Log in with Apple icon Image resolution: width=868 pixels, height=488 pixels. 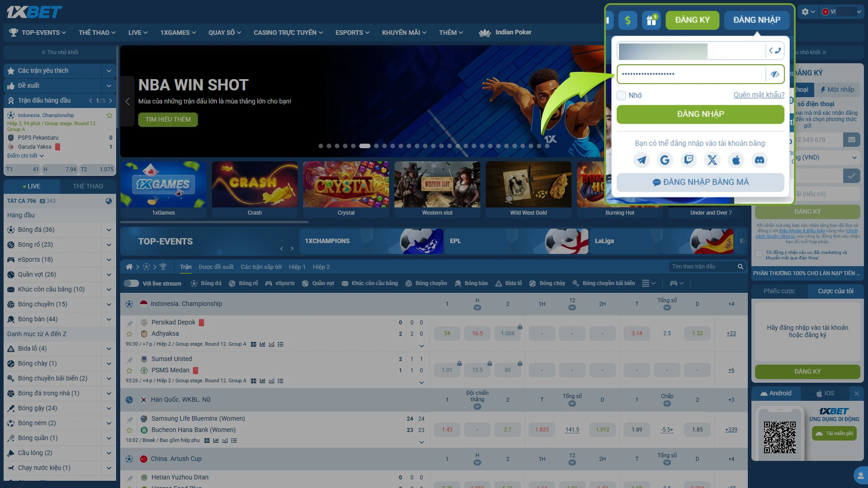736,160
